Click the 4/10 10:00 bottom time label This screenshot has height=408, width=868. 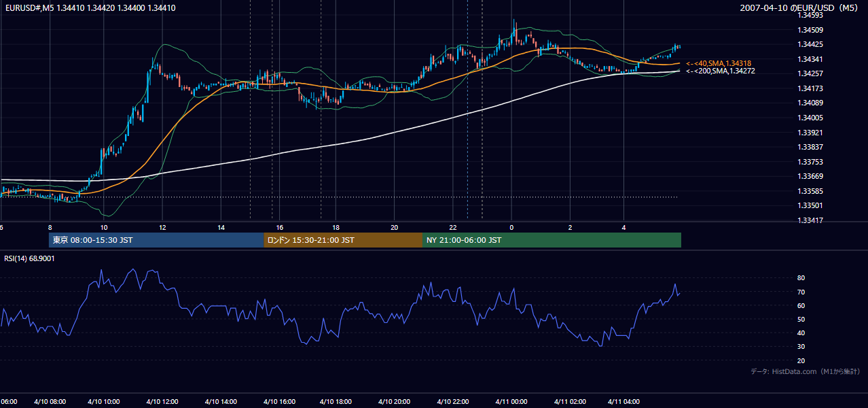[x=103, y=402]
